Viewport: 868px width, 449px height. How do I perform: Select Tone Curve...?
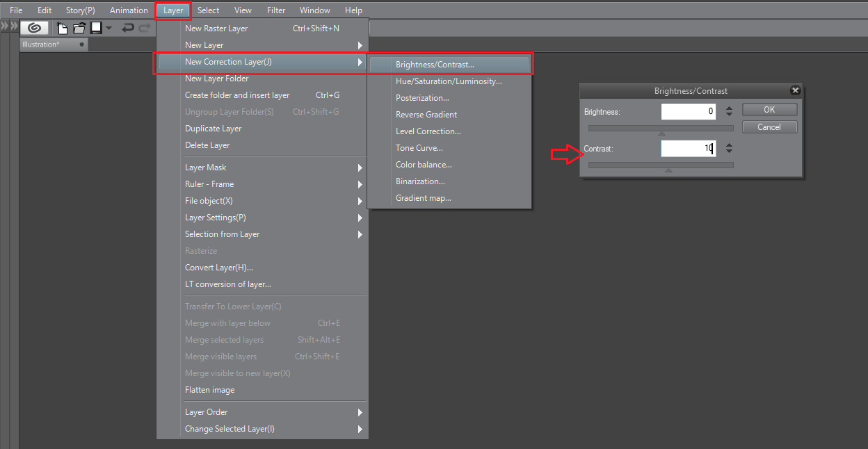449,148
